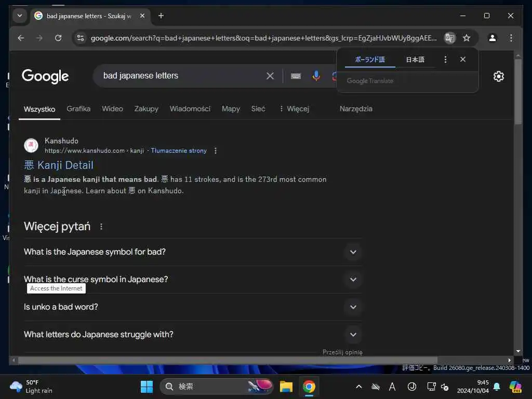Open File Explorer from taskbar
Screen dimensions: 532x399
286,387
